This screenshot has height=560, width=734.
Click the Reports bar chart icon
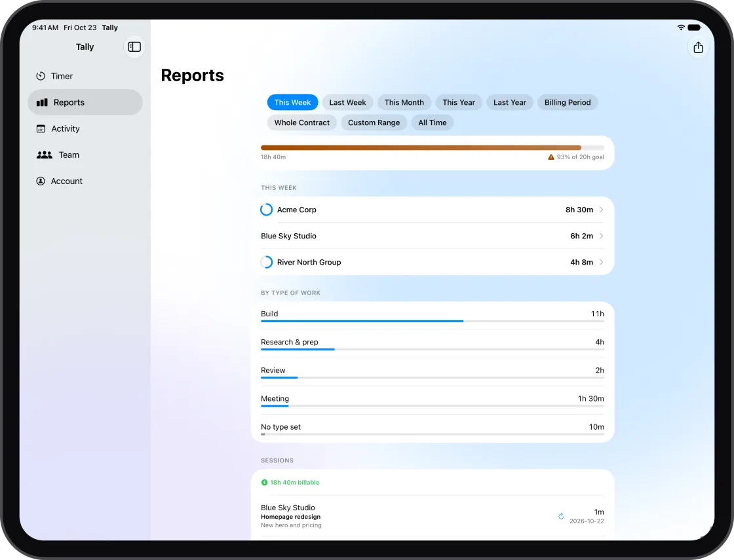click(42, 102)
